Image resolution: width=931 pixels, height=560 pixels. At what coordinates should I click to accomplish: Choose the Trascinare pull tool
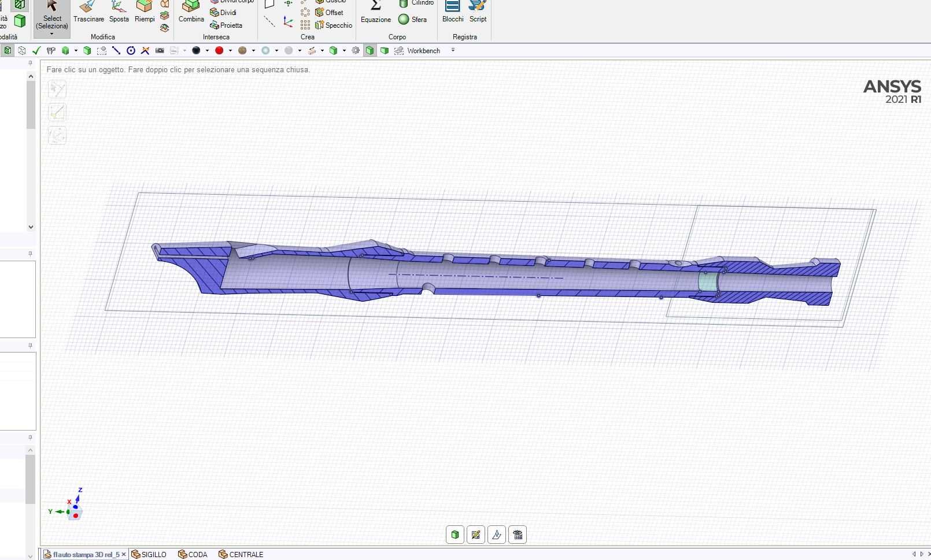pos(88,13)
